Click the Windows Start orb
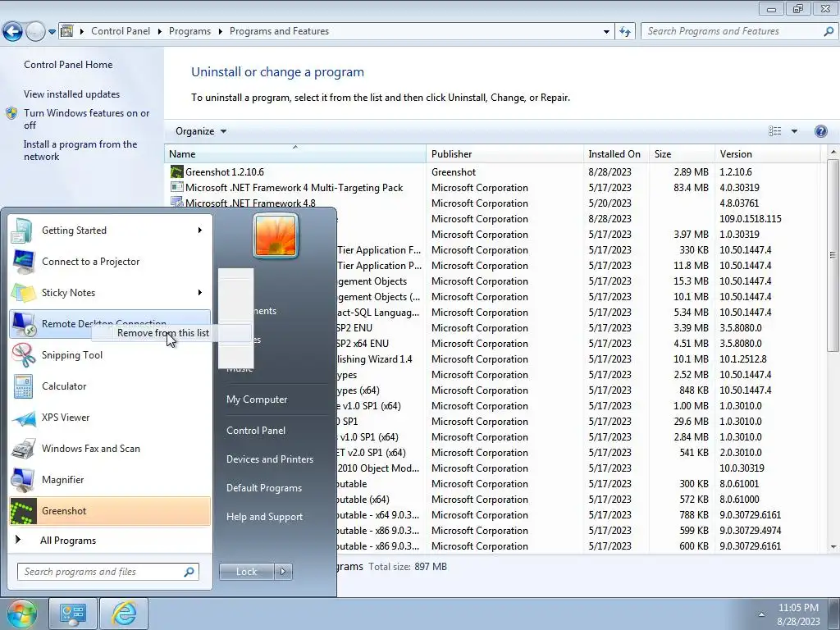The width and height of the screenshot is (840, 630). (x=21, y=614)
